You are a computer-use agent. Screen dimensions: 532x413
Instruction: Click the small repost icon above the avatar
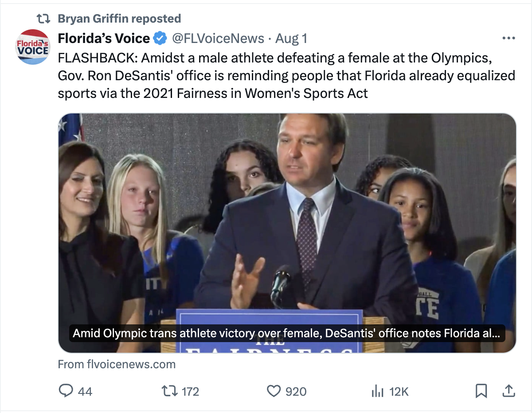pos(43,19)
